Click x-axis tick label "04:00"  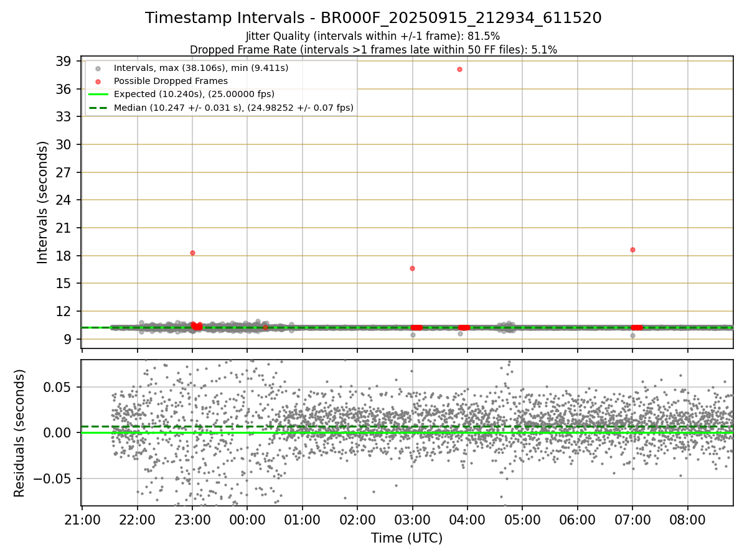pos(467,520)
